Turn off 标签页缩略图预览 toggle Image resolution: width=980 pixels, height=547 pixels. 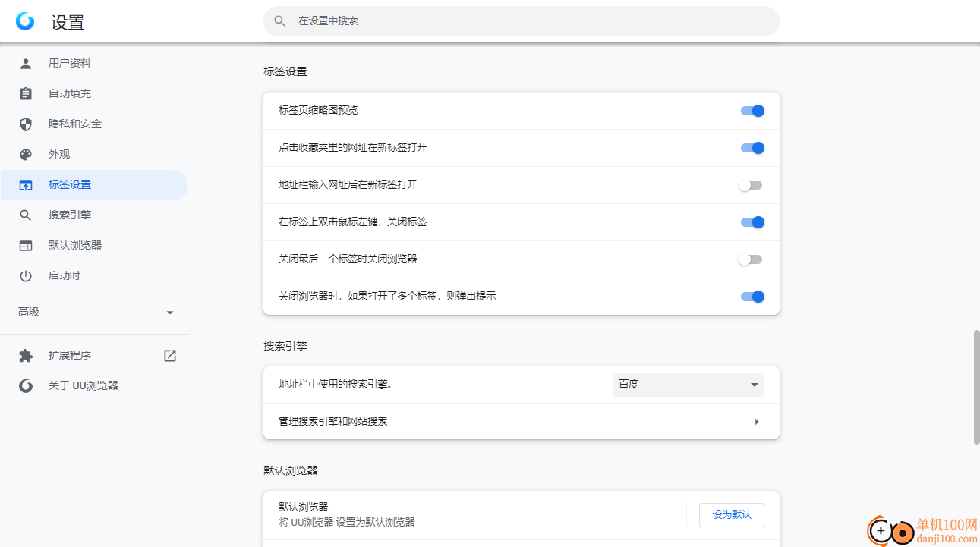click(x=752, y=111)
